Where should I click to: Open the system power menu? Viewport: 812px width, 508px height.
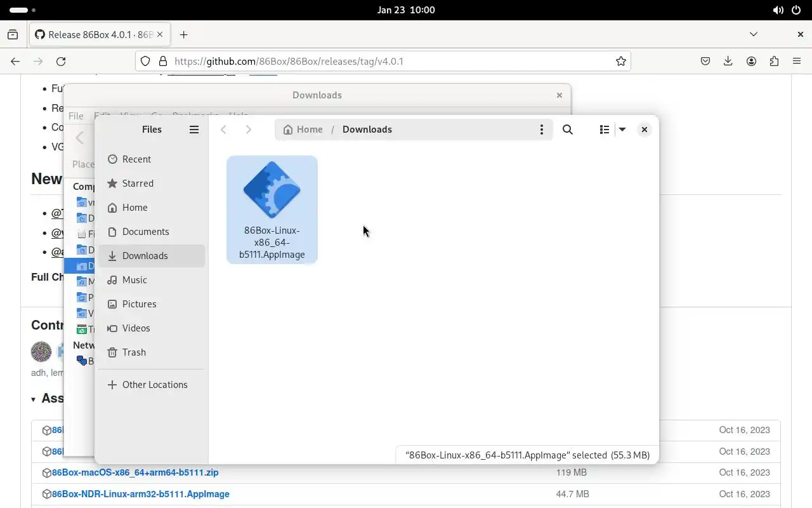pyautogui.click(x=796, y=10)
